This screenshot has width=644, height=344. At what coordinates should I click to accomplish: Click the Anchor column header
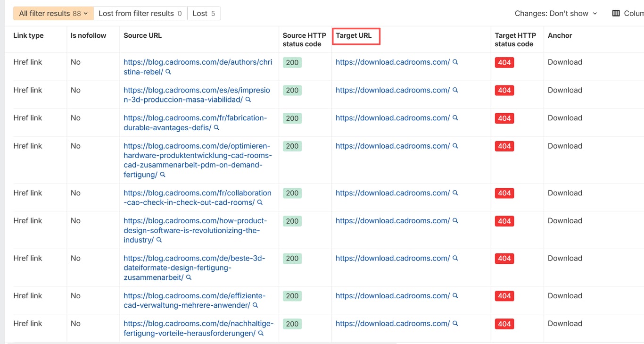(x=560, y=35)
